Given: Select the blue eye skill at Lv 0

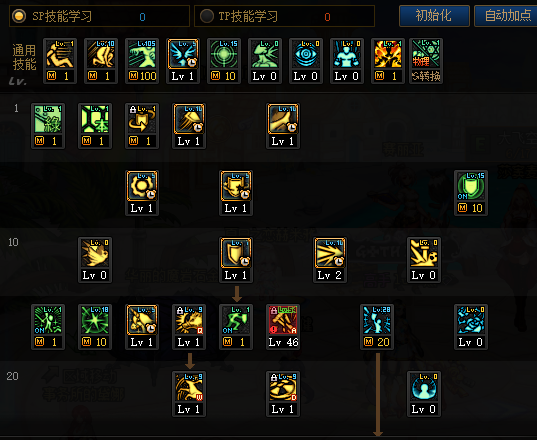Looking at the screenshot, I should (x=305, y=61).
